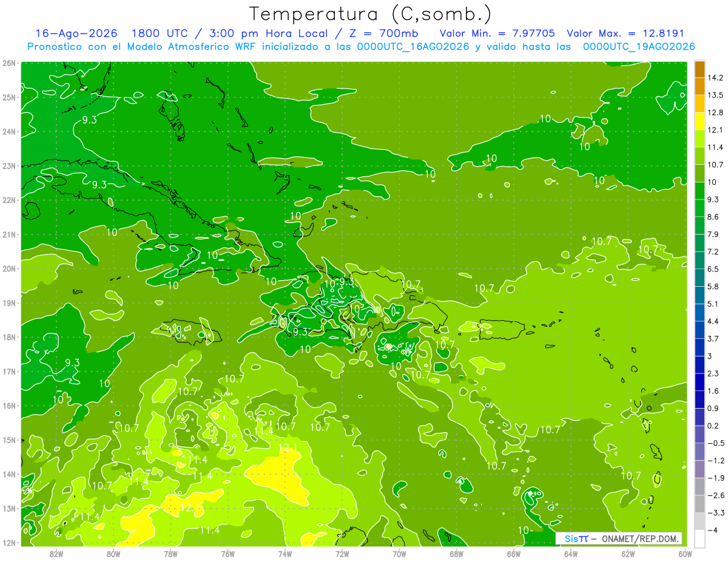Click the "-4" color bar value
Screen dimensions: 728x562
tap(713, 530)
